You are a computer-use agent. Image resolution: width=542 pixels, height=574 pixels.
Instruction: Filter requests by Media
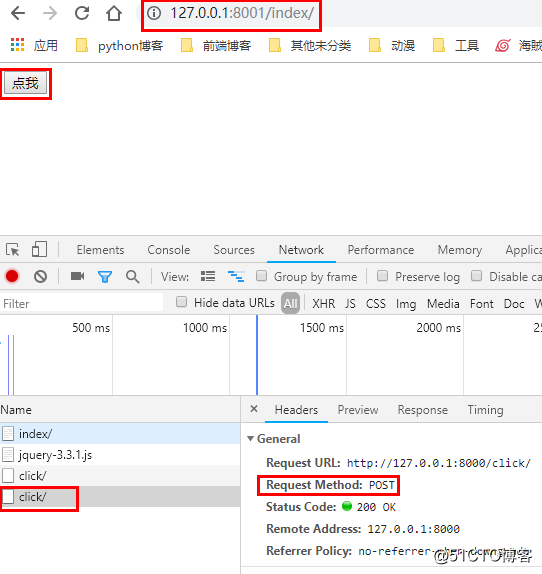(443, 303)
